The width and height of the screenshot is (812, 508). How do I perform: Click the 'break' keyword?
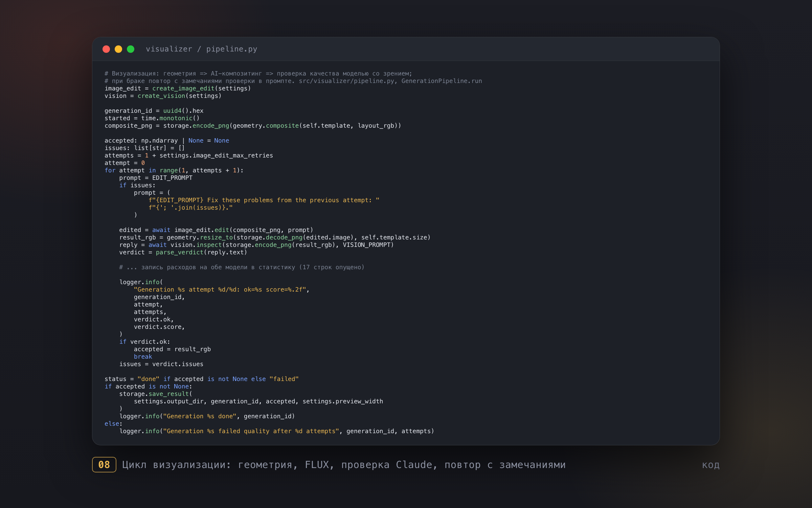[x=143, y=357]
